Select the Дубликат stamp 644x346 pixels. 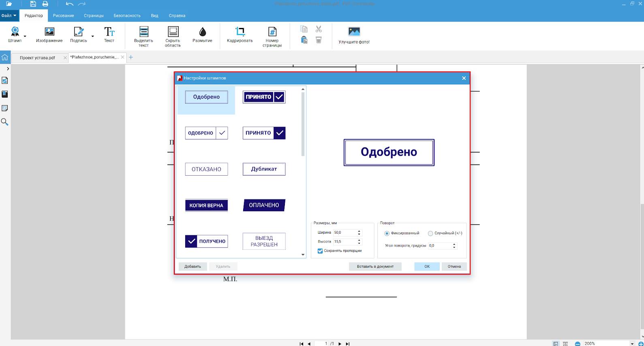pyautogui.click(x=264, y=169)
